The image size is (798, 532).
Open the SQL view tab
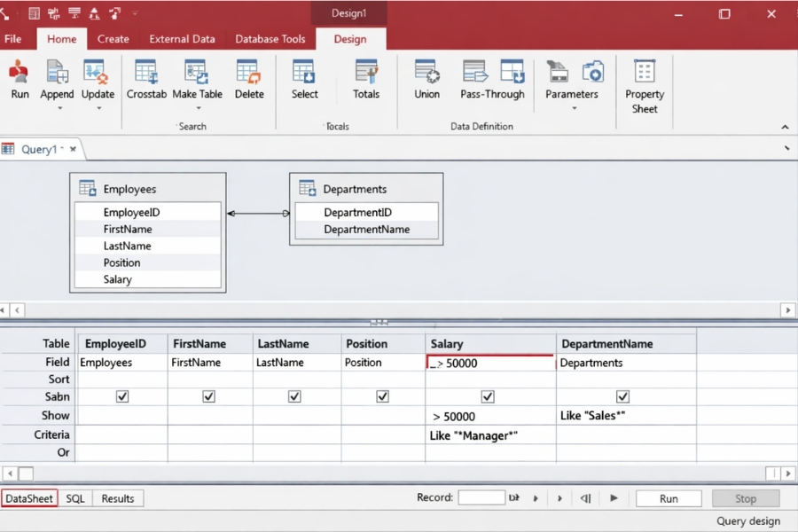coord(74,498)
